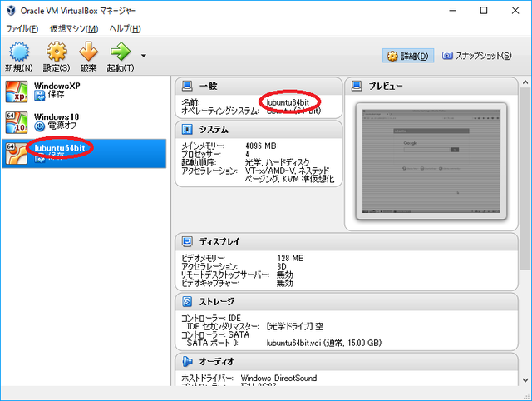Screen dimensions: 532x401
Task: Select the Windows10 virtual machine entry
Action: click(57, 121)
